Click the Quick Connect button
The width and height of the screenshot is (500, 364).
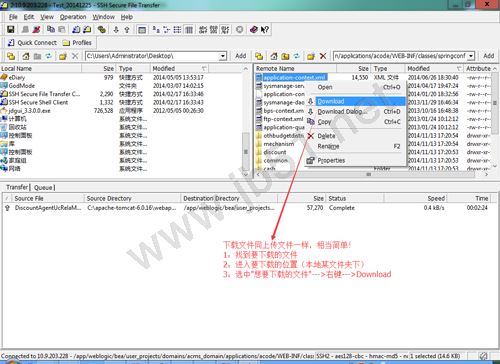click(x=33, y=43)
